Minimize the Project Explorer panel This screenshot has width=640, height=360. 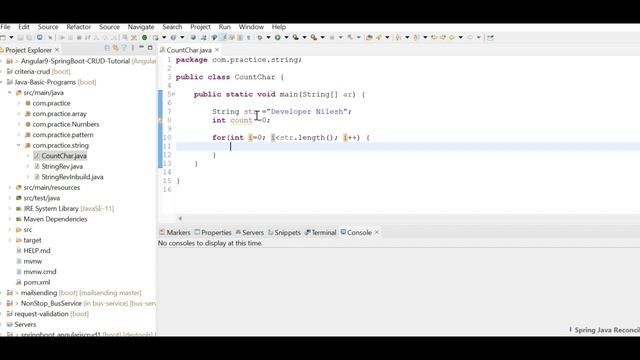point(141,48)
